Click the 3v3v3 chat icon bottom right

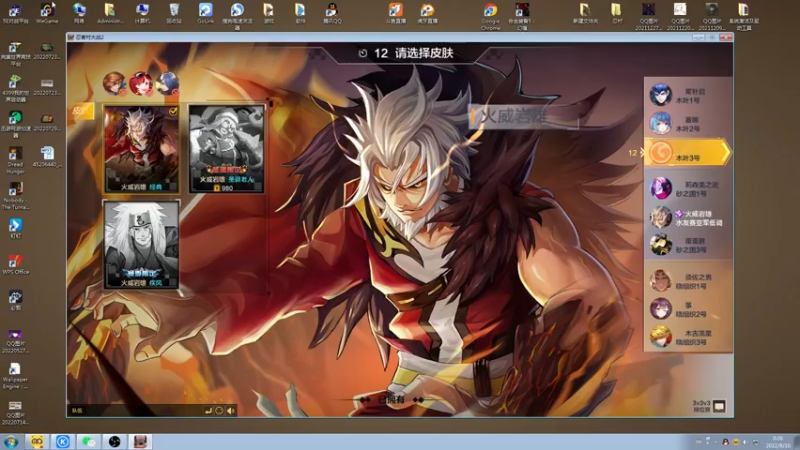coord(719,407)
